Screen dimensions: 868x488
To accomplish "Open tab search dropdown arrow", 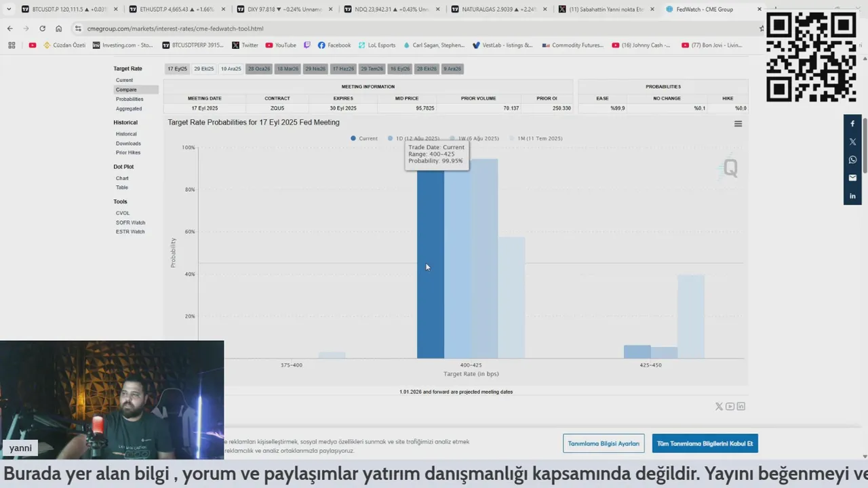I will pos(8,9).
